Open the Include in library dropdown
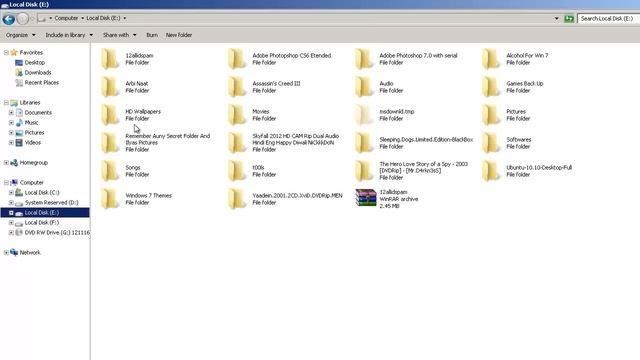The height and width of the screenshot is (360, 640). pyautogui.click(x=69, y=35)
